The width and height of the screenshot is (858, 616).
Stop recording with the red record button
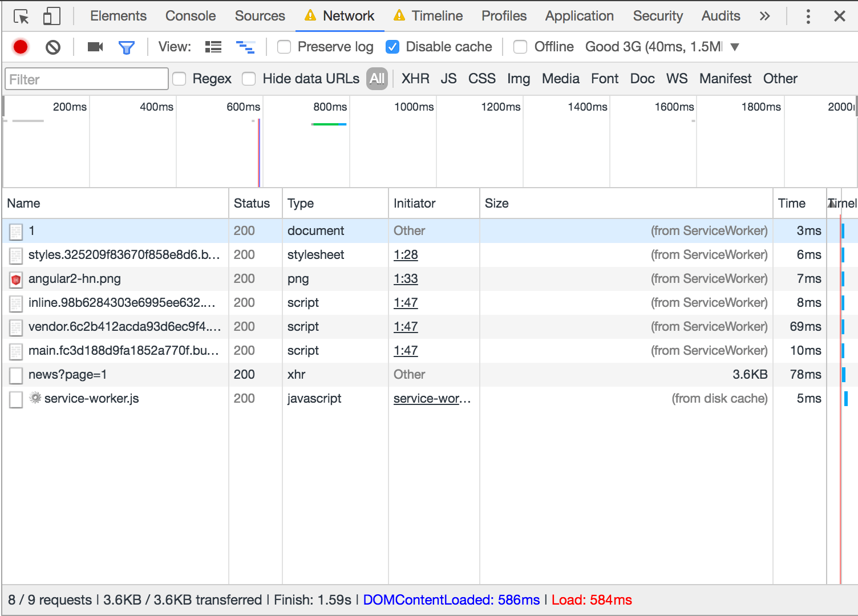(21, 47)
